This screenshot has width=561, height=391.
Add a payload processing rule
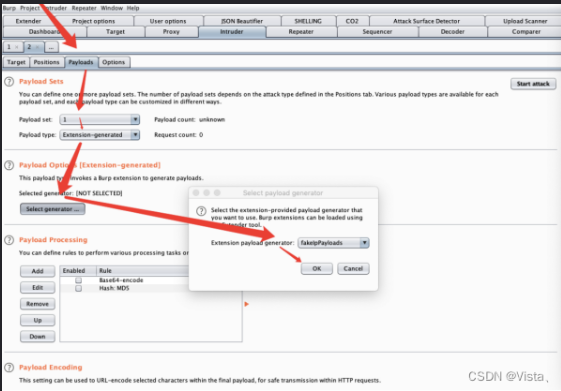click(38, 271)
